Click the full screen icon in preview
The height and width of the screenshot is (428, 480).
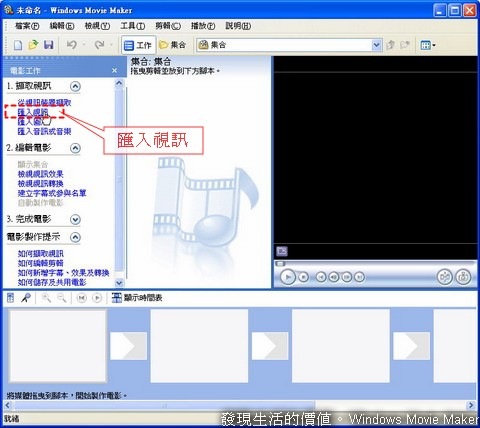coord(282,251)
